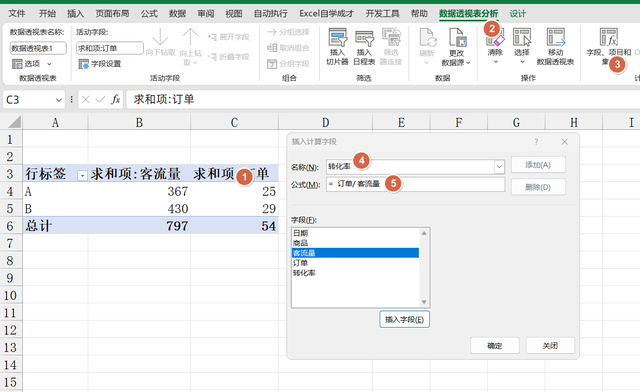Open PivotTable Options (选项) dropdown

tap(32, 64)
